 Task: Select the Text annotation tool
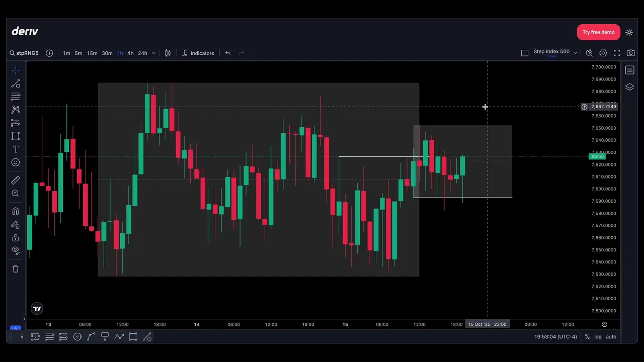pyautogui.click(x=16, y=149)
